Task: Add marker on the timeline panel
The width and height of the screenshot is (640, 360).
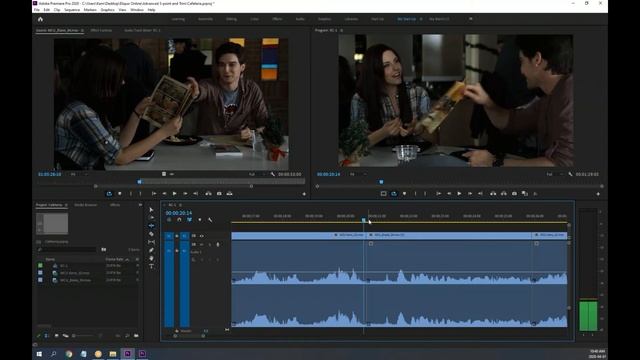Action: pyautogui.click(x=200, y=220)
